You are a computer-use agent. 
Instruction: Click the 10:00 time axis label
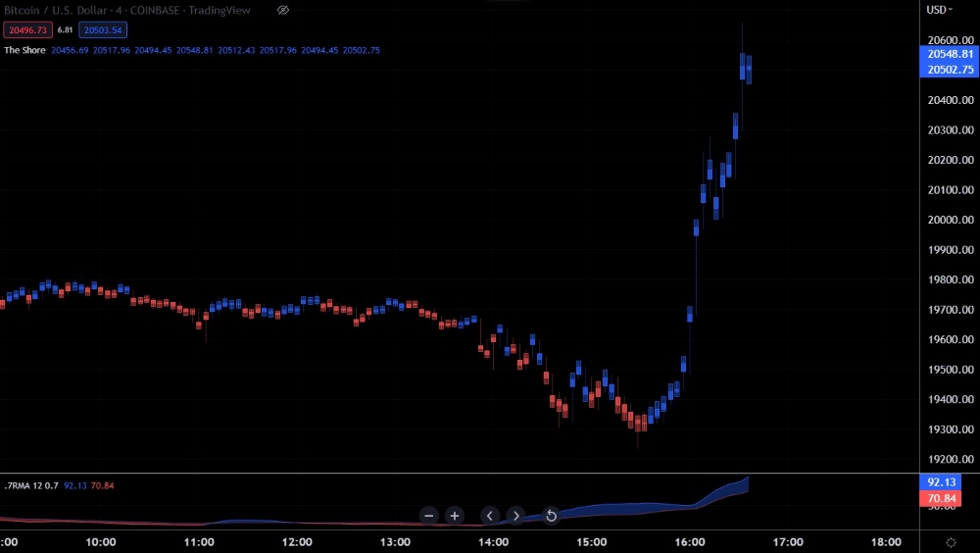coord(101,542)
